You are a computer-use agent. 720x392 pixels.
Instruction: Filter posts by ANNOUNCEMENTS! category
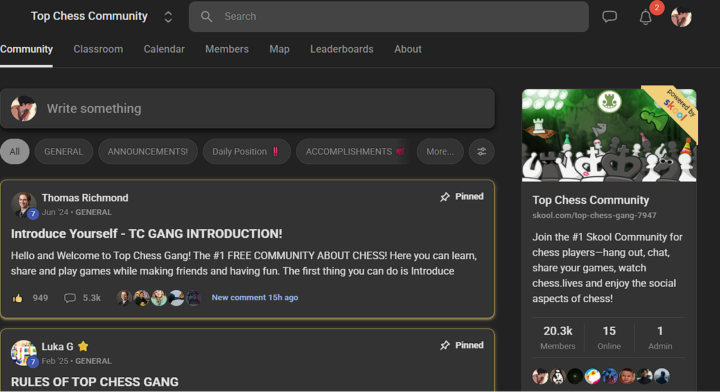148,151
